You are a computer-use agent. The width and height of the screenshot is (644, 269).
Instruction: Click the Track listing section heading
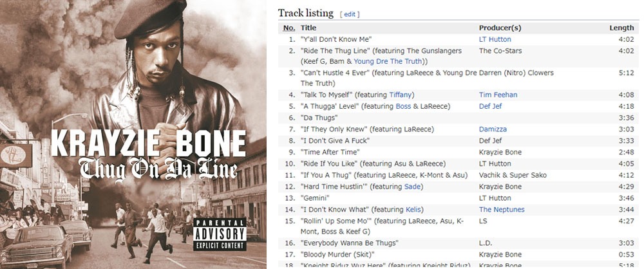pyautogui.click(x=305, y=13)
